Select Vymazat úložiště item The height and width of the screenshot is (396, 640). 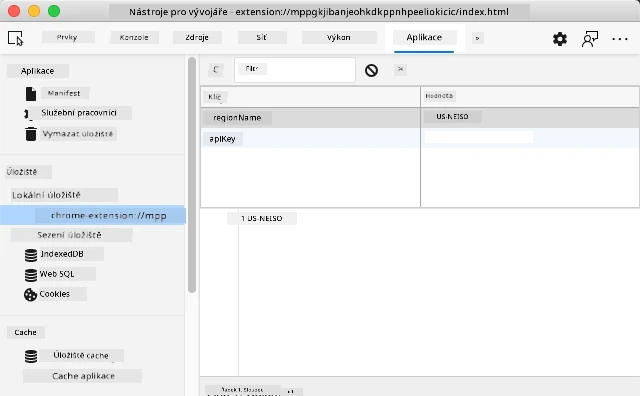[78, 134]
